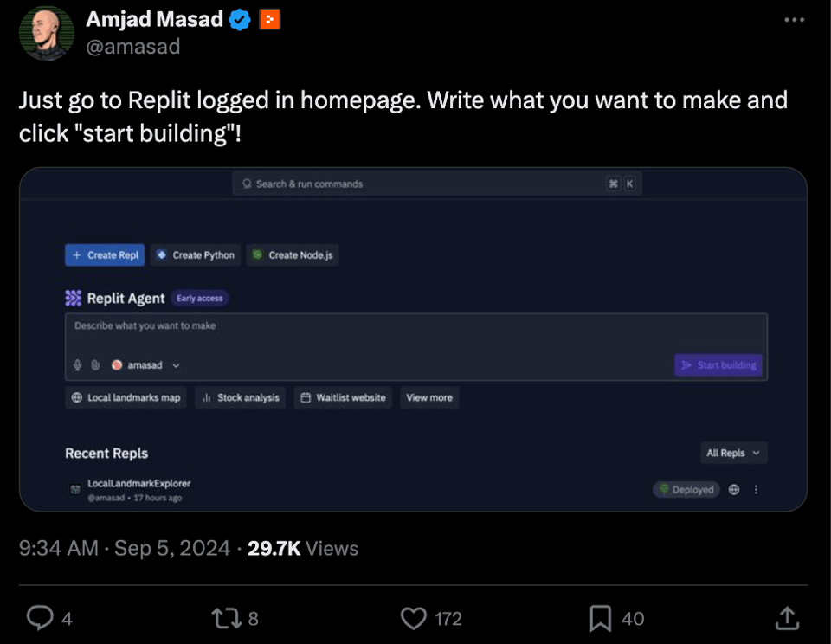The height and width of the screenshot is (644, 831).
Task: Like the tweet with the heart icon
Action: (414, 617)
